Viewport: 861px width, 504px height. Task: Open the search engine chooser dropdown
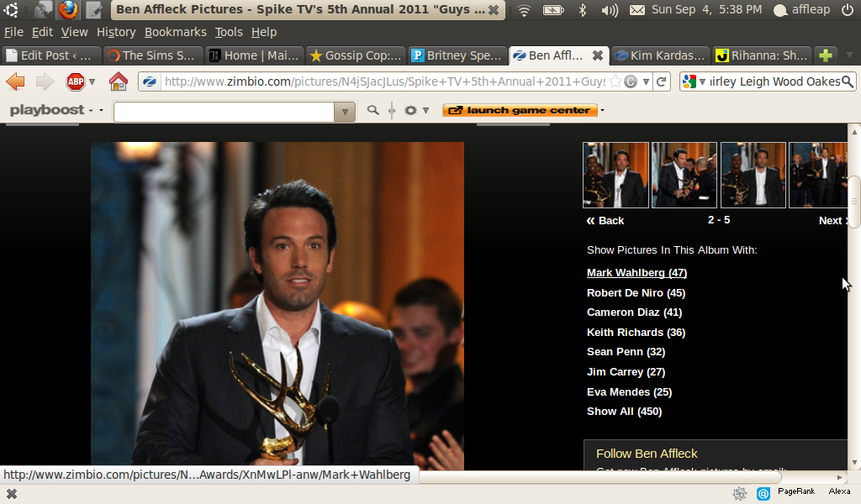(702, 81)
